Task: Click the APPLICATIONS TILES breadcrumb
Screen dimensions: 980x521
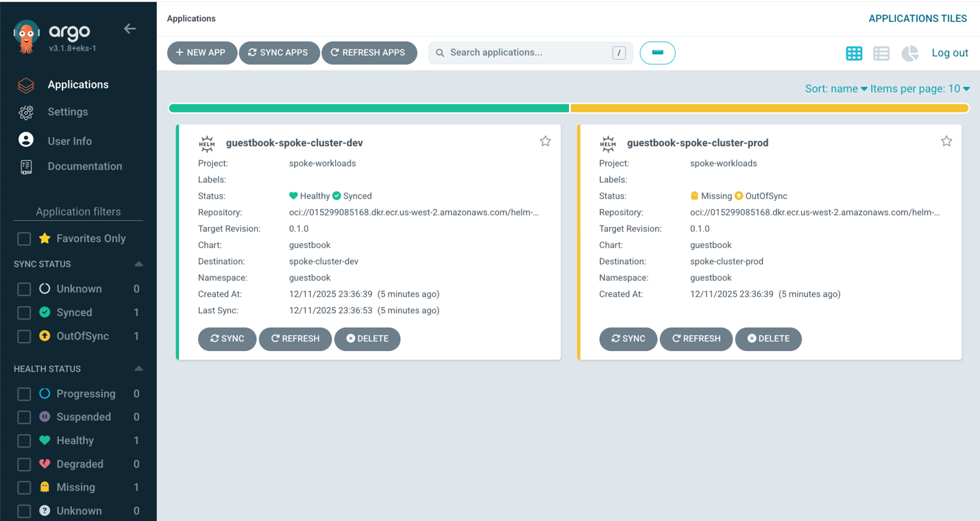Action: [x=918, y=19]
